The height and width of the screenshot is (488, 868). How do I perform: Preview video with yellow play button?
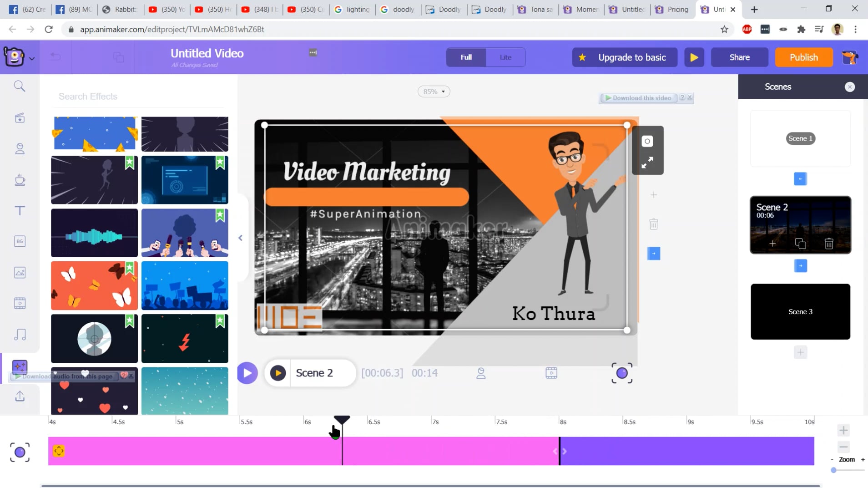coord(694,57)
